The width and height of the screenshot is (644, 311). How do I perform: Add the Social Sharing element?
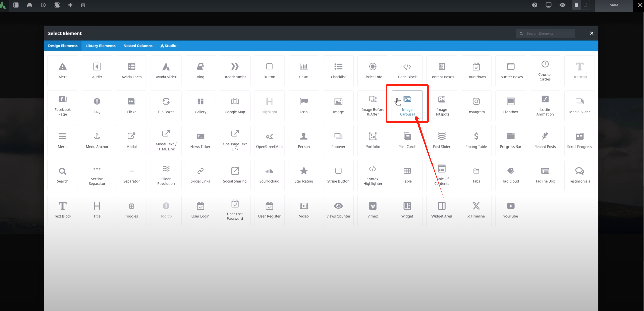(235, 175)
